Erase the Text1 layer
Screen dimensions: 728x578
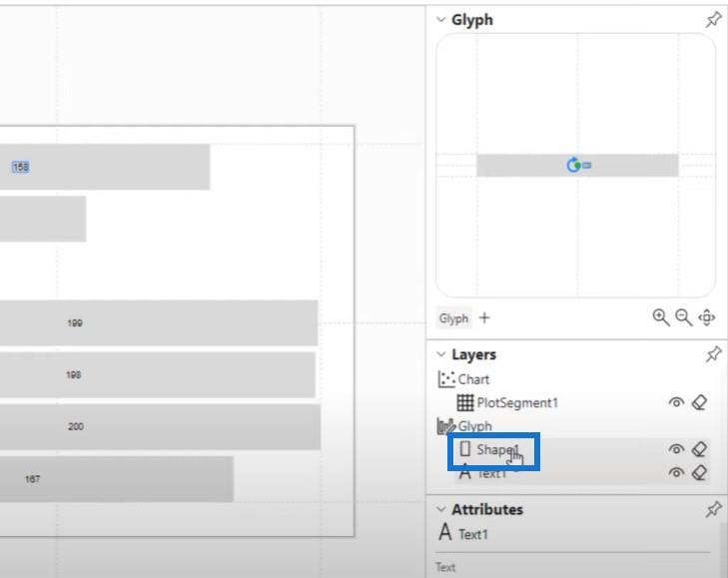click(x=699, y=472)
